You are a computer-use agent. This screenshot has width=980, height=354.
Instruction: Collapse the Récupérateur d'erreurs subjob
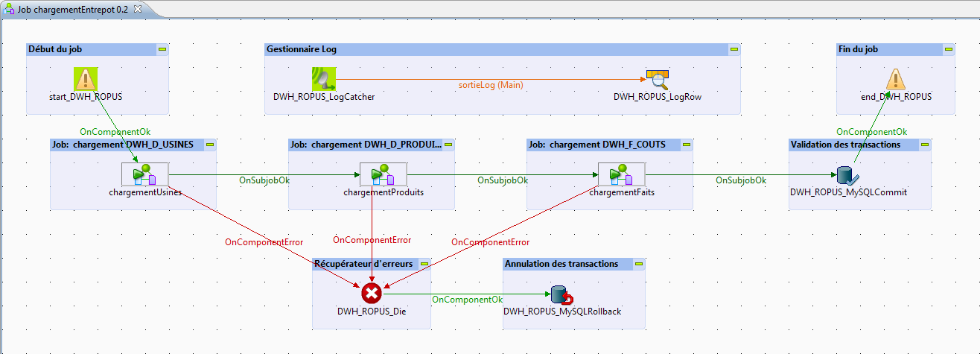(424, 264)
